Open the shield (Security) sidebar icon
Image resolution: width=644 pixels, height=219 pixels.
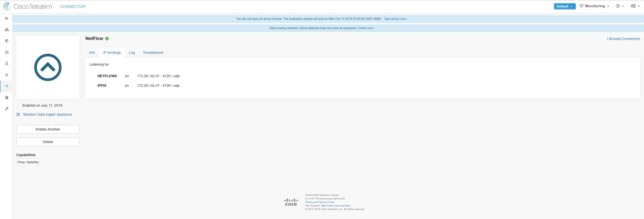[7, 41]
